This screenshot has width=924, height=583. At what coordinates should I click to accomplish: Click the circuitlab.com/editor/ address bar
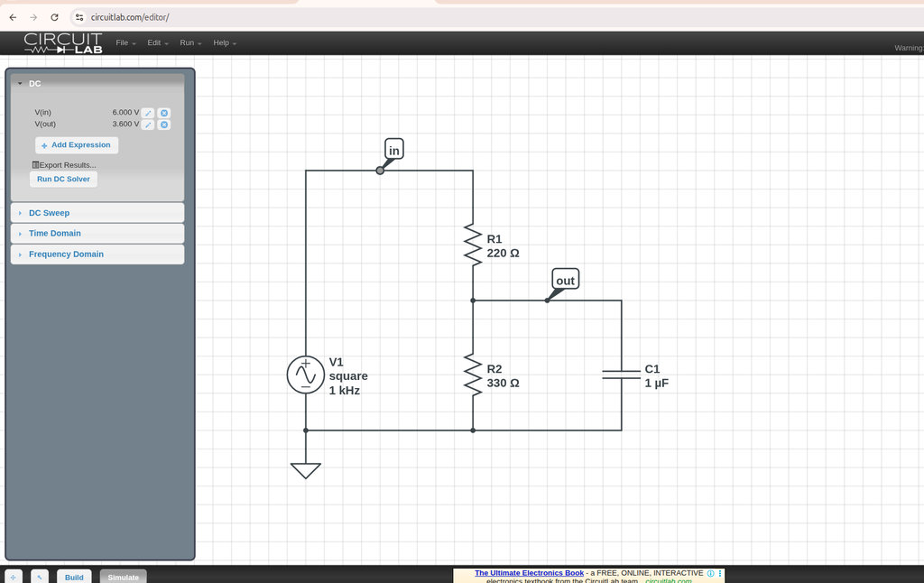click(130, 17)
